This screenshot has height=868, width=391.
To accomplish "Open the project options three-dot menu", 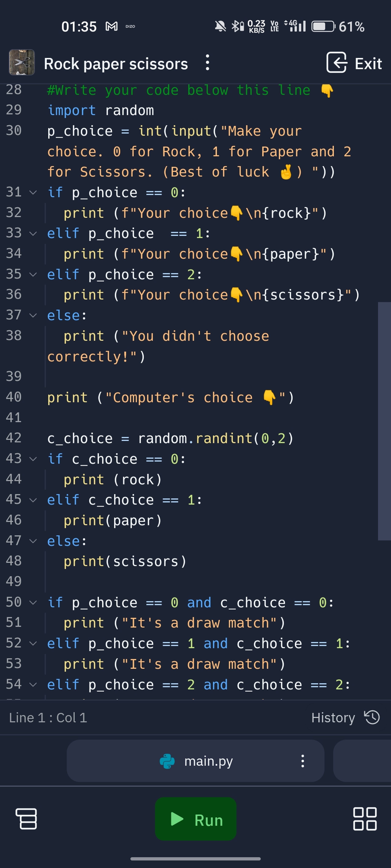I will (207, 63).
